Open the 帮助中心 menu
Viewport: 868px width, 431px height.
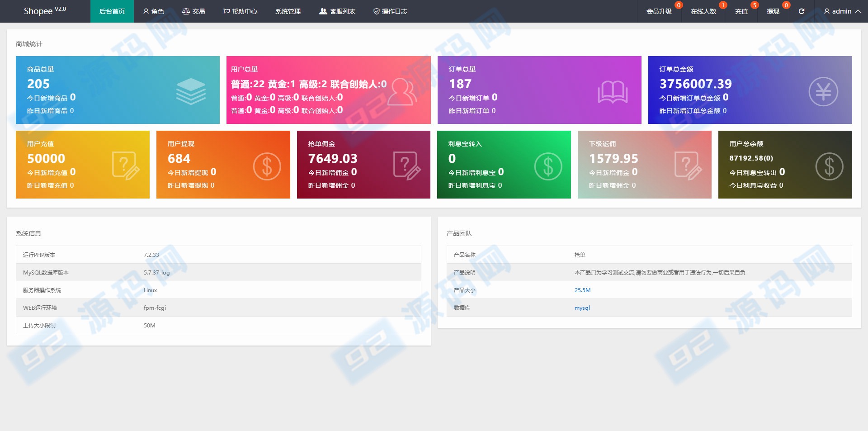click(240, 11)
